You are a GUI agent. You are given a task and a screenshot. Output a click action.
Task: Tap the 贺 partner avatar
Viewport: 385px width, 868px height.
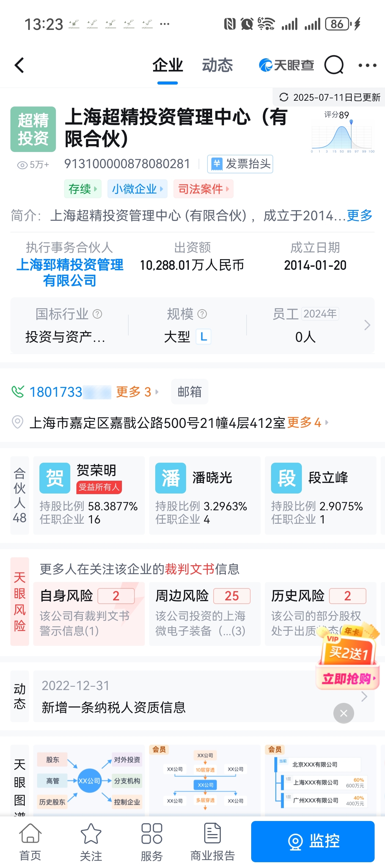pos(55,478)
